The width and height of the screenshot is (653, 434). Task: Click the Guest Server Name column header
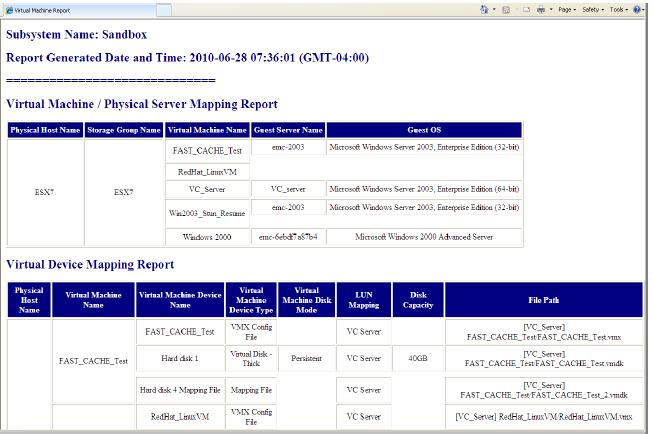coord(288,130)
